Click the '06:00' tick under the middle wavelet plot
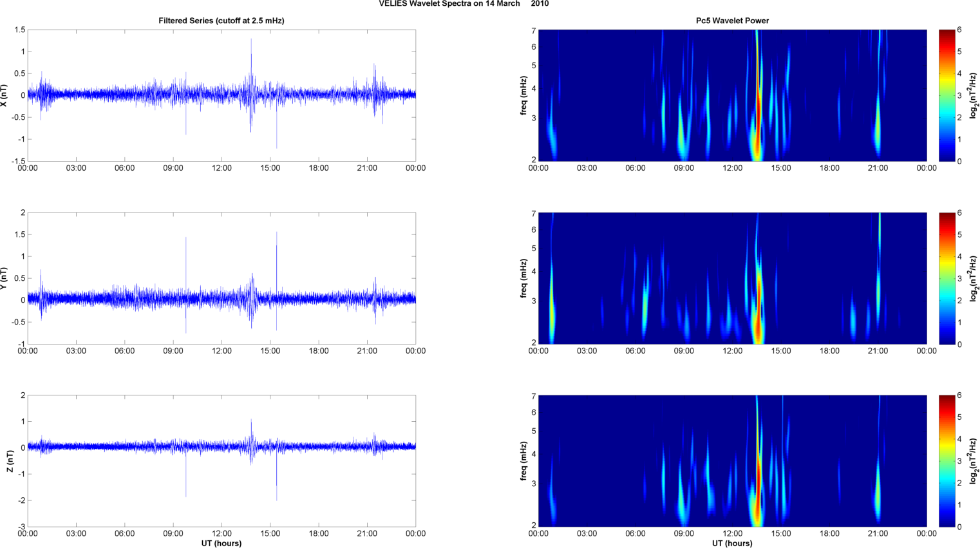The height and width of the screenshot is (548, 980). (636, 351)
